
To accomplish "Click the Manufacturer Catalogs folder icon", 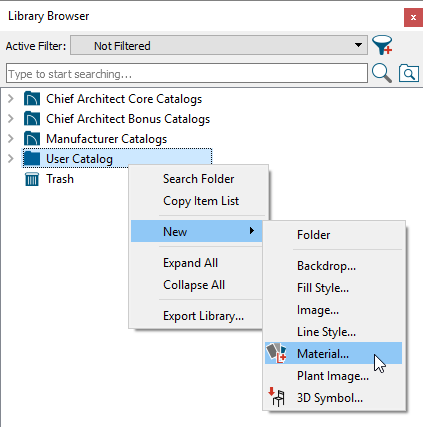I will pos(32,139).
